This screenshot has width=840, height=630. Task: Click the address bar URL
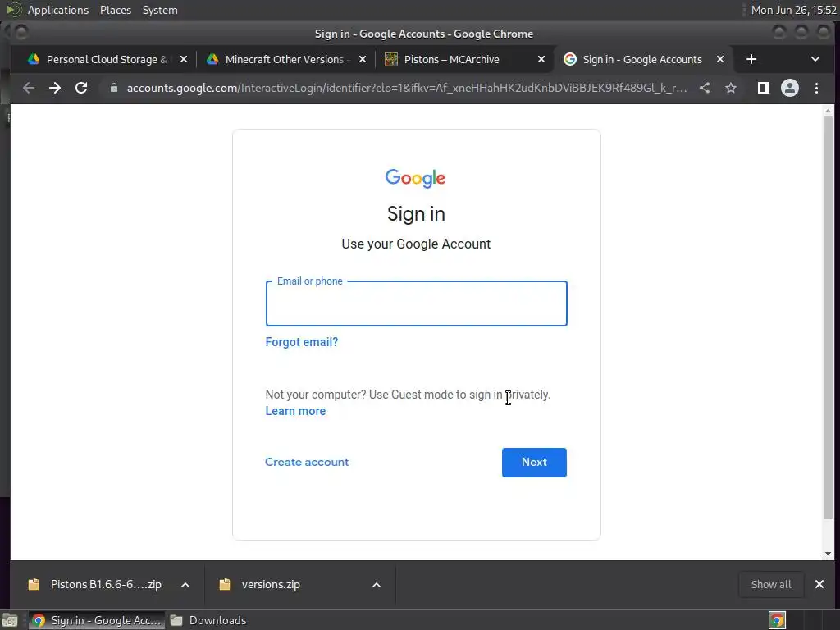point(407,88)
